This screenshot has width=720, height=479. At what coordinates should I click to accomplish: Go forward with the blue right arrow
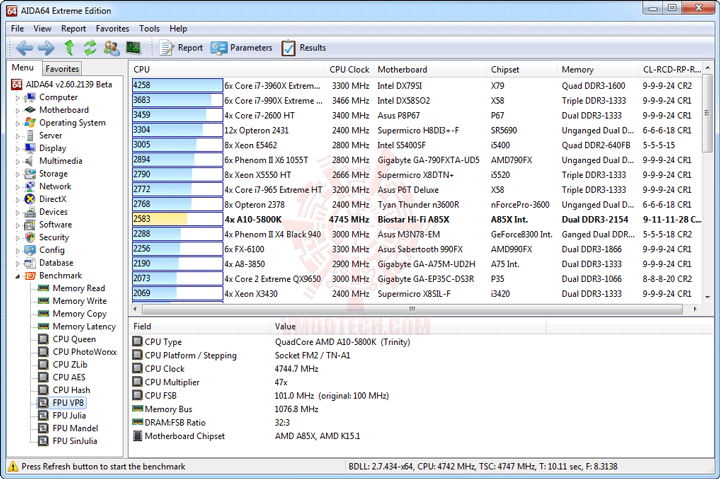pyautogui.click(x=46, y=47)
